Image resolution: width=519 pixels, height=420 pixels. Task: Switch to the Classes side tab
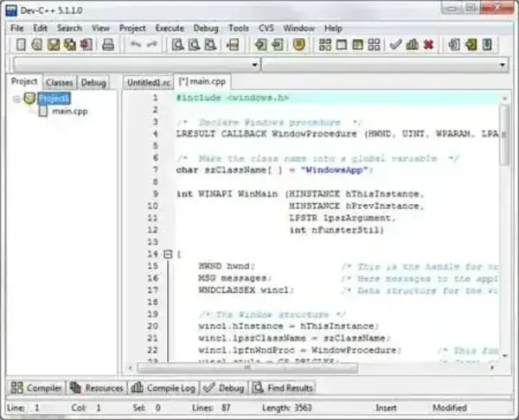coord(59,82)
